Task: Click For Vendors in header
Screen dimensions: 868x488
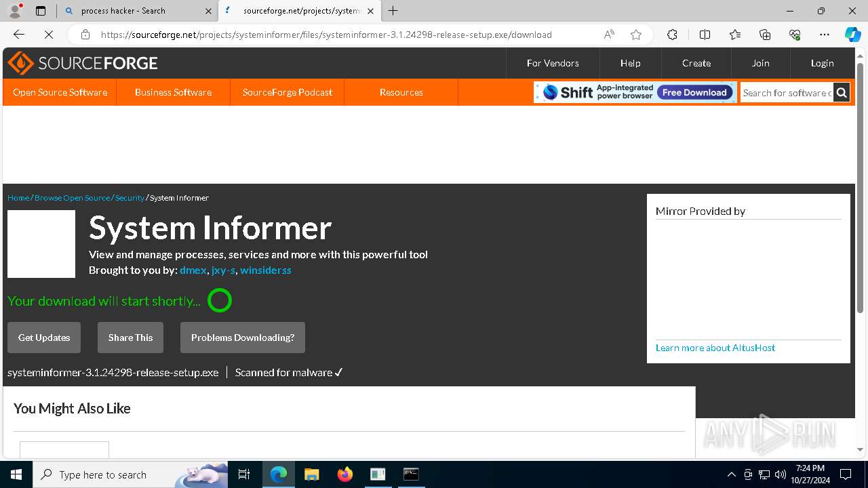Action: (553, 63)
